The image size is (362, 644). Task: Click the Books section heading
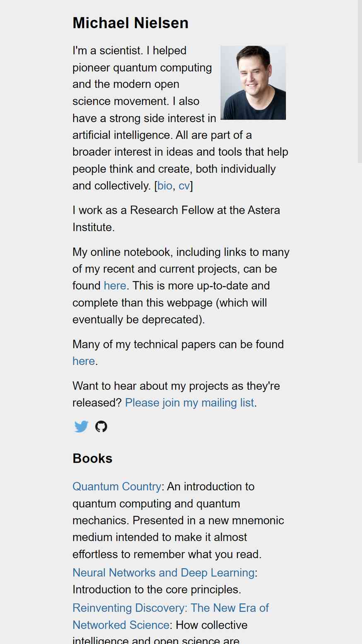click(x=92, y=458)
